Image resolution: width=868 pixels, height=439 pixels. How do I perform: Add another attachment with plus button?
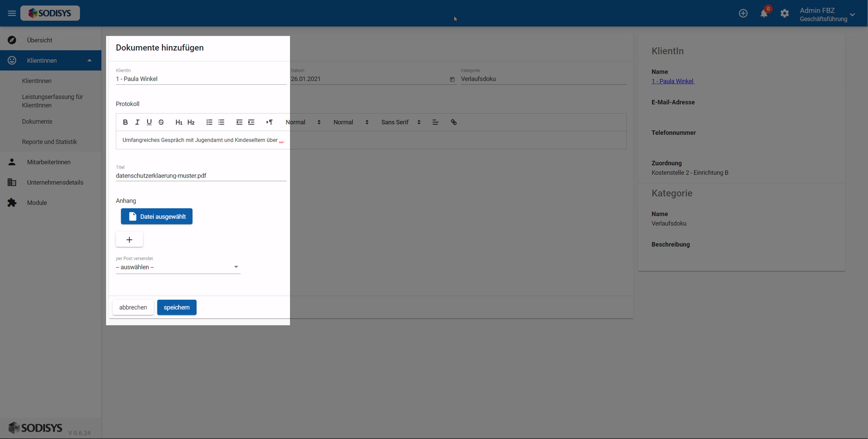[129, 240]
